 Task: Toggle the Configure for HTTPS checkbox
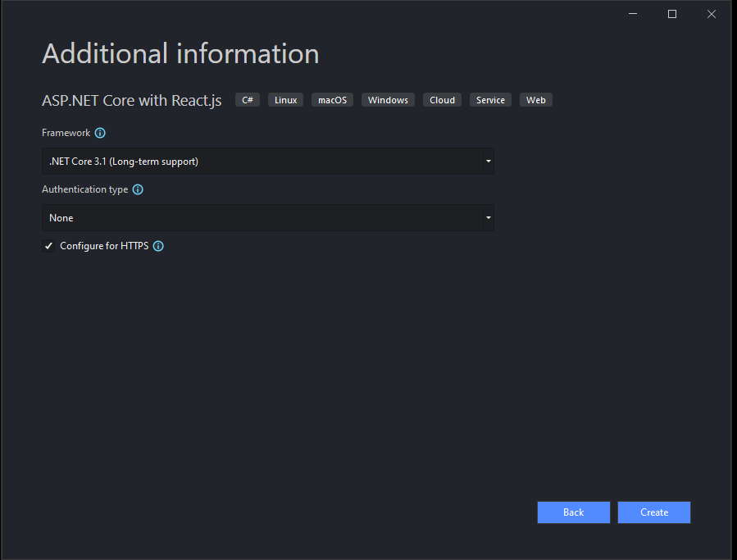[x=48, y=246]
